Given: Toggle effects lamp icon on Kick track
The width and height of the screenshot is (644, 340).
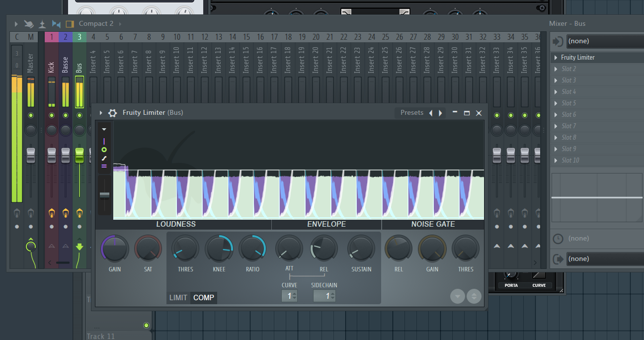Looking at the screenshot, I should tap(52, 213).
